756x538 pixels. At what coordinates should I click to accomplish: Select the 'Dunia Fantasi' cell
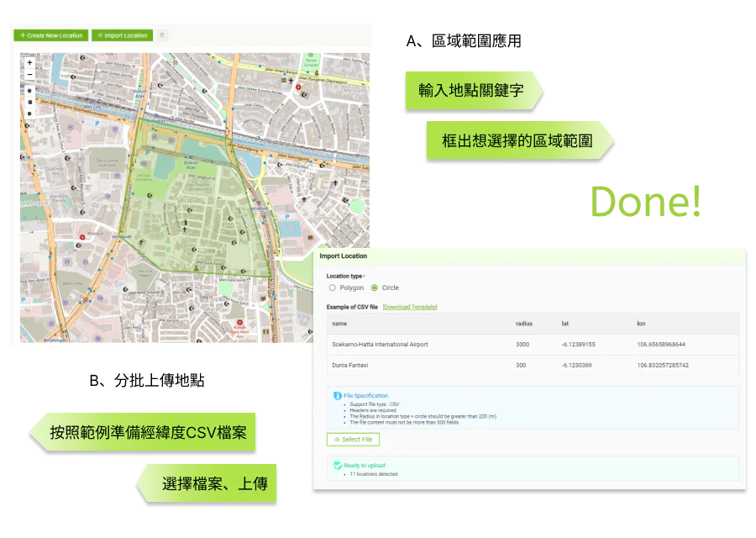(x=350, y=366)
